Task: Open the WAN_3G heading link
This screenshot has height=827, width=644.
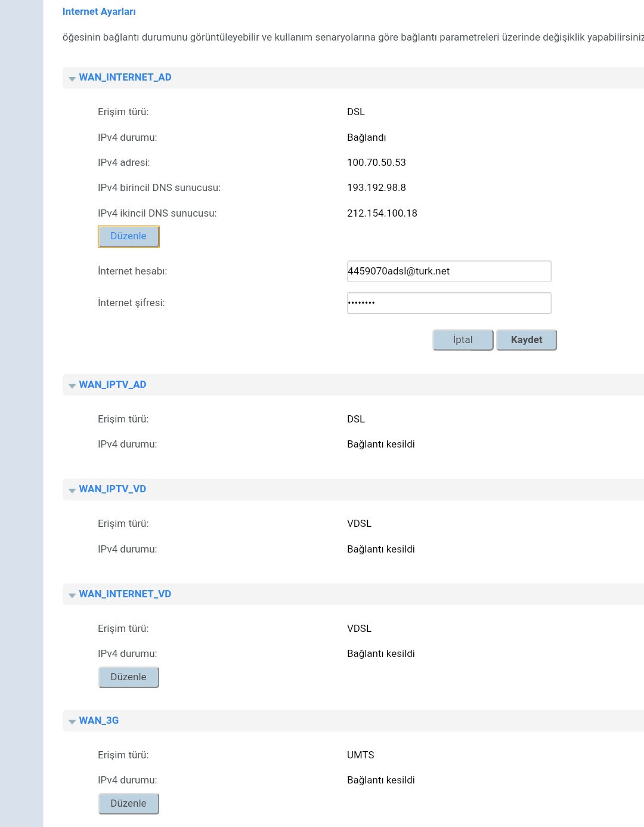Action: (99, 720)
